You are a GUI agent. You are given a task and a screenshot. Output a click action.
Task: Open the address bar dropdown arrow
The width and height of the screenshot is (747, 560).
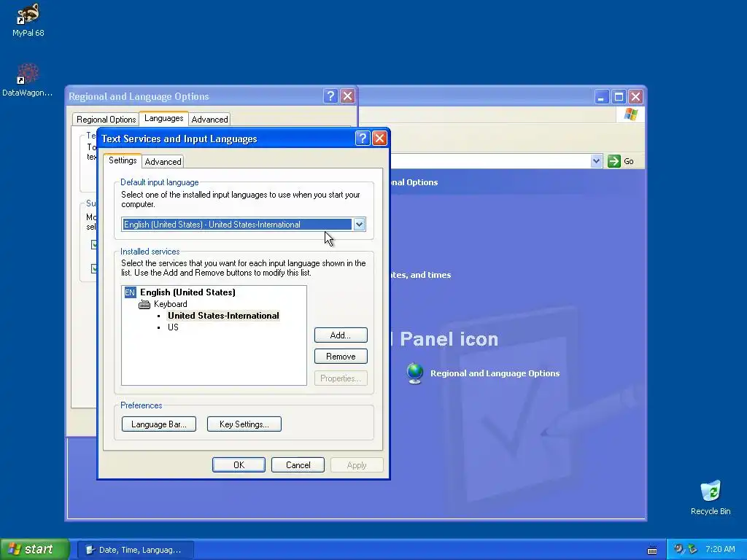(x=597, y=161)
